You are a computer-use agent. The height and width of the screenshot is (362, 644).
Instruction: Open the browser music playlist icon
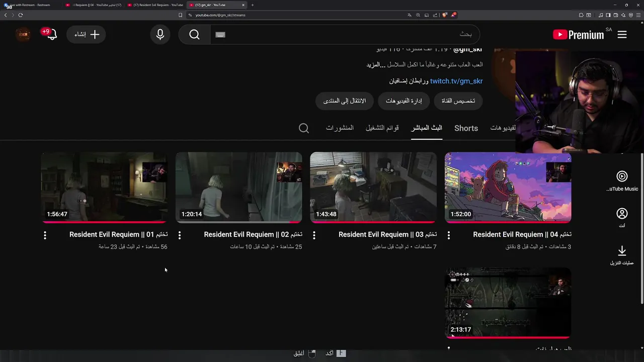tap(601, 15)
